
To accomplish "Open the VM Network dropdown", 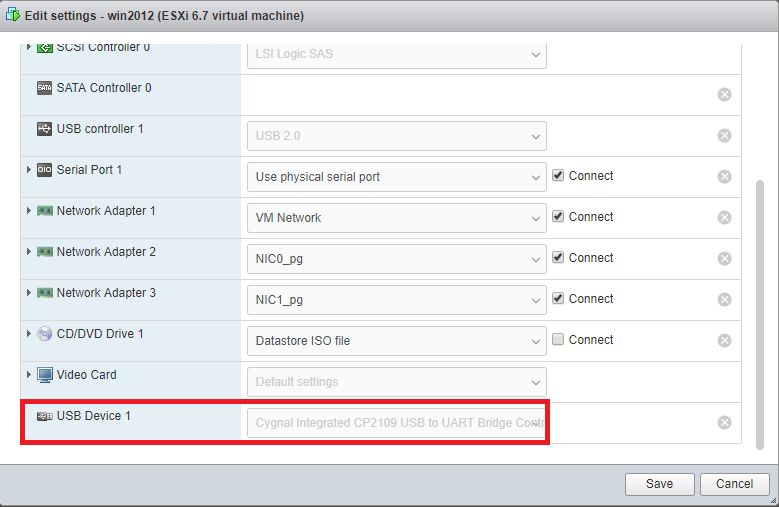I will tap(397, 218).
